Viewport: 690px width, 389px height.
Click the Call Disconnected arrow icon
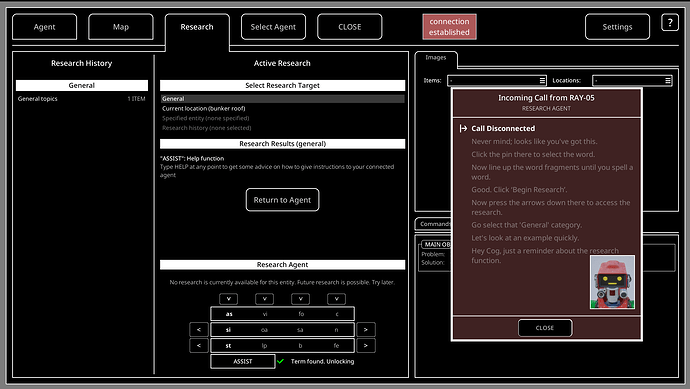point(463,128)
